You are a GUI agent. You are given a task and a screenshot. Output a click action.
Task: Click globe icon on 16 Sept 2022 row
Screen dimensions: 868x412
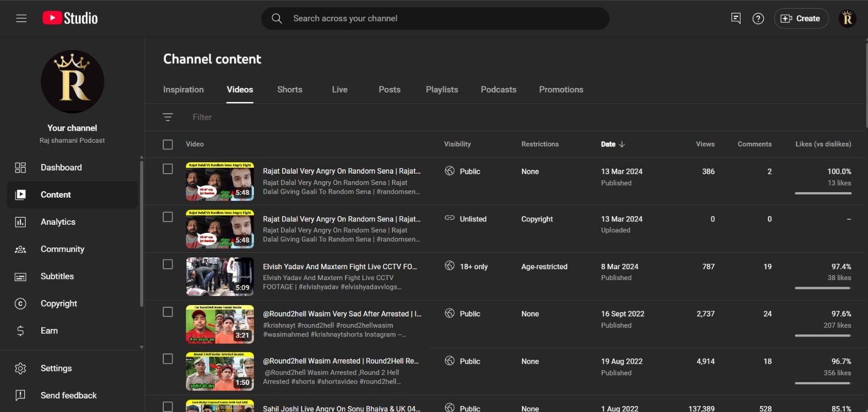point(449,313)
